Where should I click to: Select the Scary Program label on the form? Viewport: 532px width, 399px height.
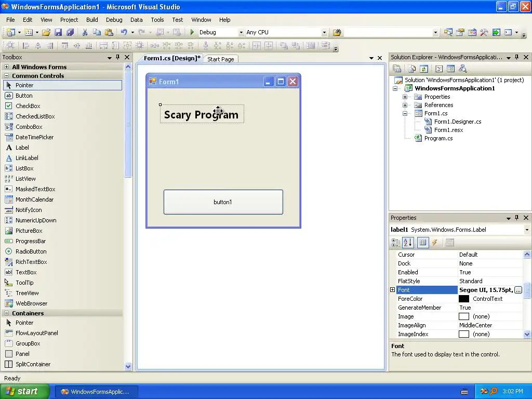click(x=201, y=115)
